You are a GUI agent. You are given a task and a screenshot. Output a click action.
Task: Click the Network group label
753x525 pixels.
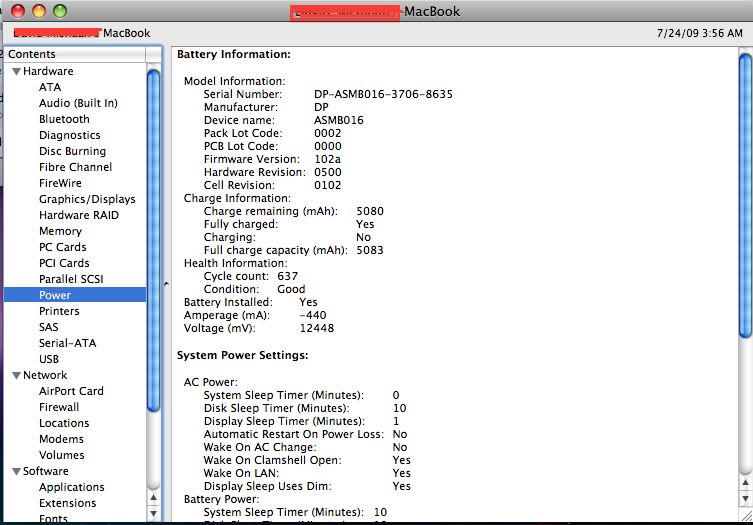coord(45,375)
